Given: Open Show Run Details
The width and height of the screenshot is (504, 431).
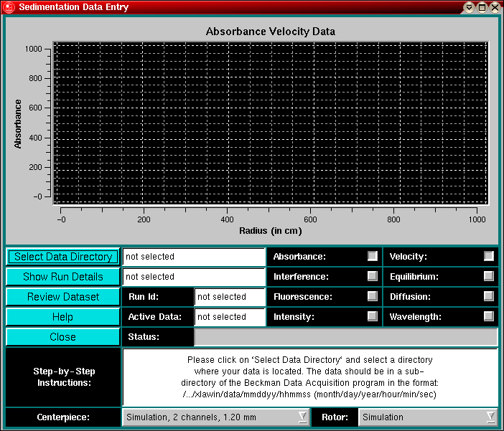Looking at the screenshot, I should (63, 277).
